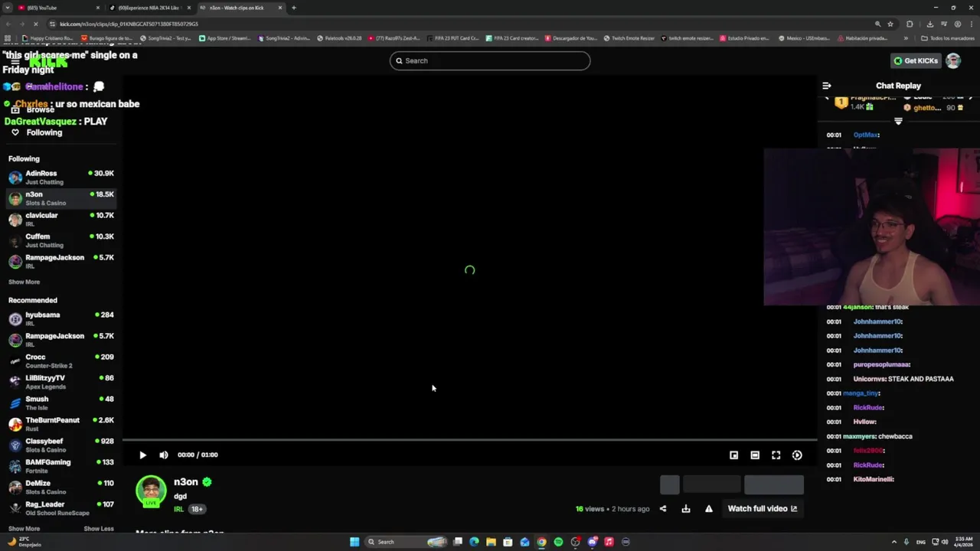Screen dimensions: 980x551
Task: Open BAMFGaming Fortnite channel
Action: (x=61, y=466)
